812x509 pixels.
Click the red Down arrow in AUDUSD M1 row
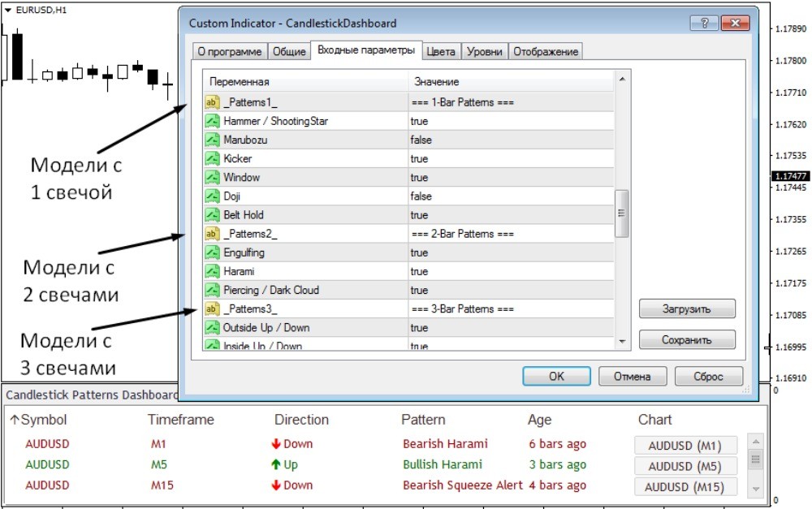coord(276,444)
